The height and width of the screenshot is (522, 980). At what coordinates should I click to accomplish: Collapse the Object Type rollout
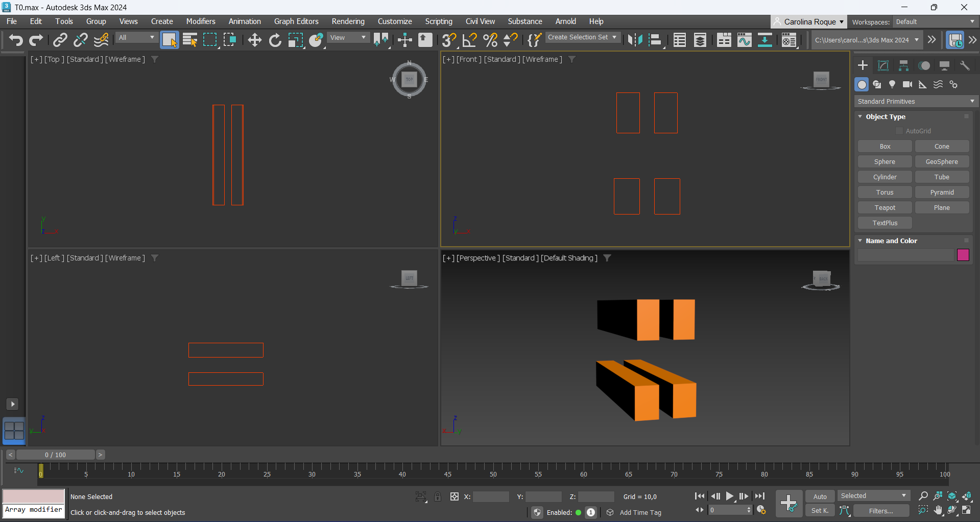(861, 116)
